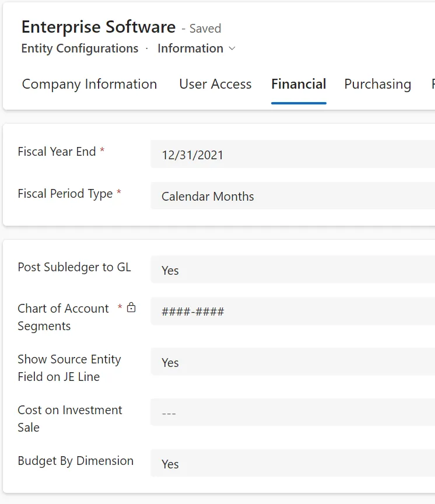Click the Entity Configurations entity label
Screen dimensions: 435x504
coord(80,48)
